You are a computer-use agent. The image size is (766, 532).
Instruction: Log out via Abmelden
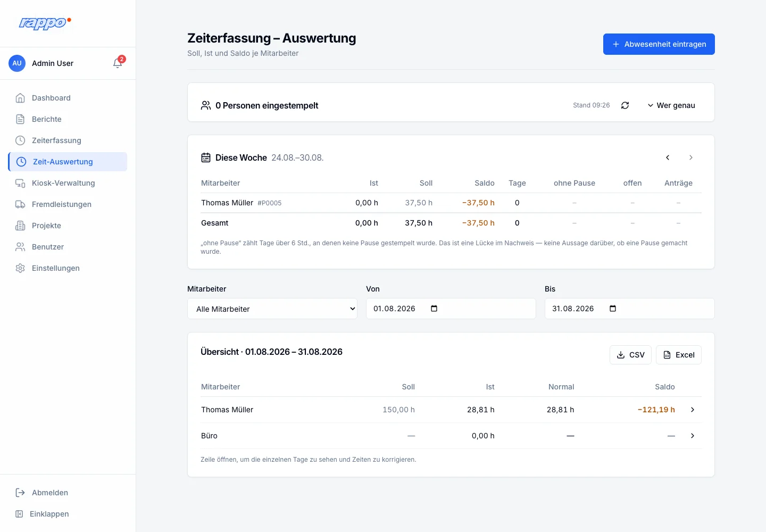68,493
